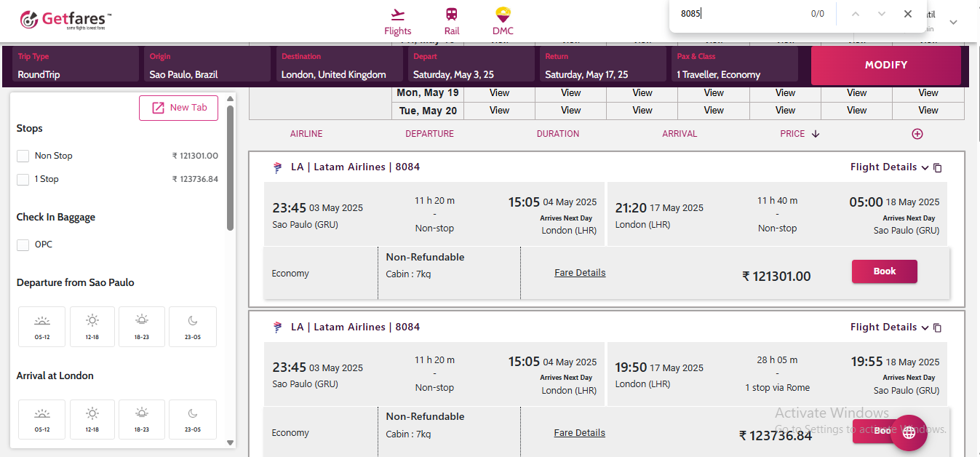This screenshot has height=457, width=980.
Task: Open results in New Tab
Action: coord(179,108)
